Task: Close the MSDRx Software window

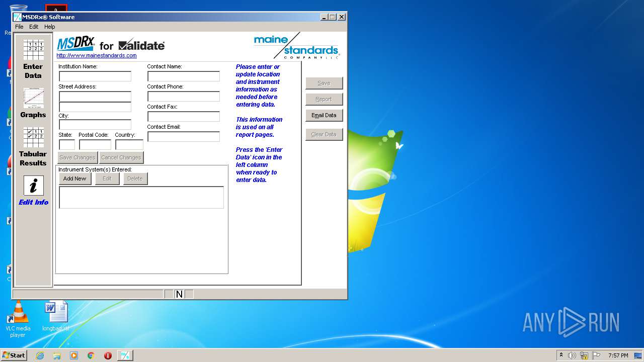Action: pos(342,17)
